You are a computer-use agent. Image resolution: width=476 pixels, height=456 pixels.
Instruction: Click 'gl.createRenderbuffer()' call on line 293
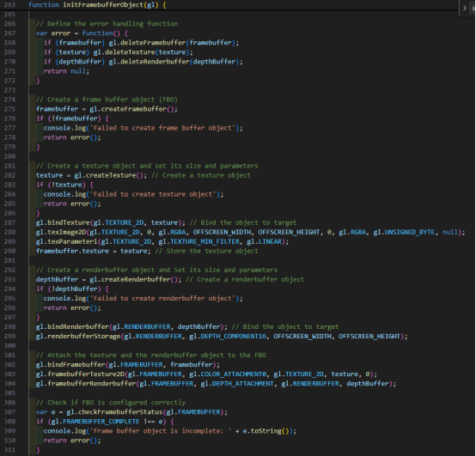[133, 280]
